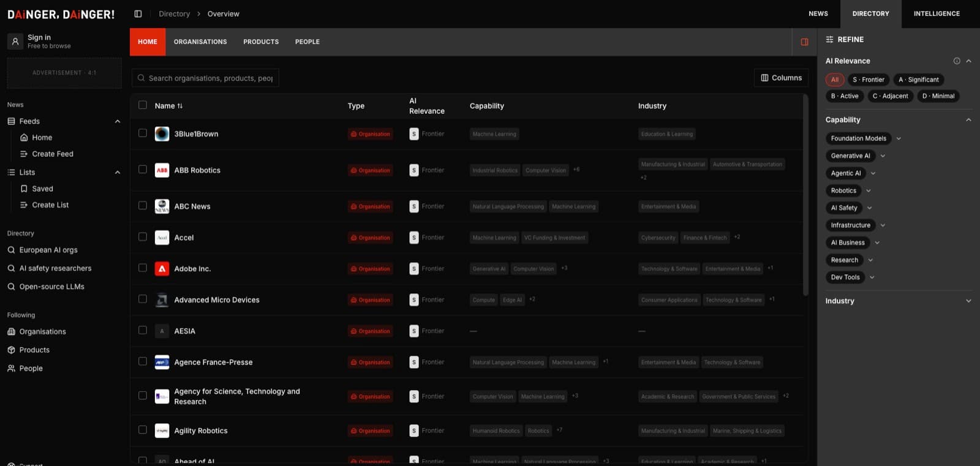Click the ABC News logo icon
Viewport: 980px width, 466px height.
[162, 206]
